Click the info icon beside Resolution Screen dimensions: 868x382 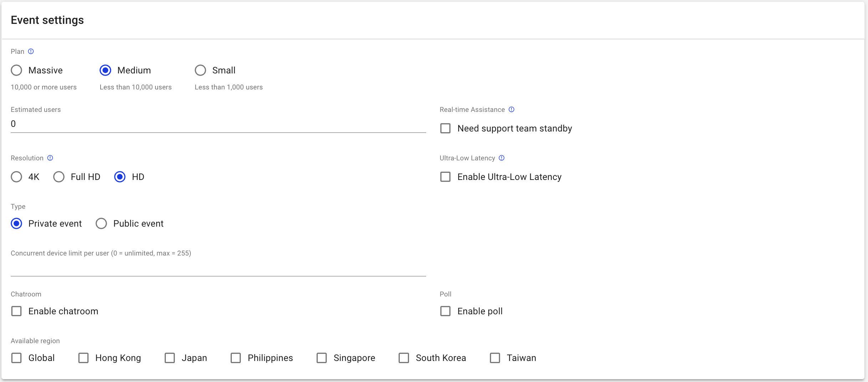(50, 158)
